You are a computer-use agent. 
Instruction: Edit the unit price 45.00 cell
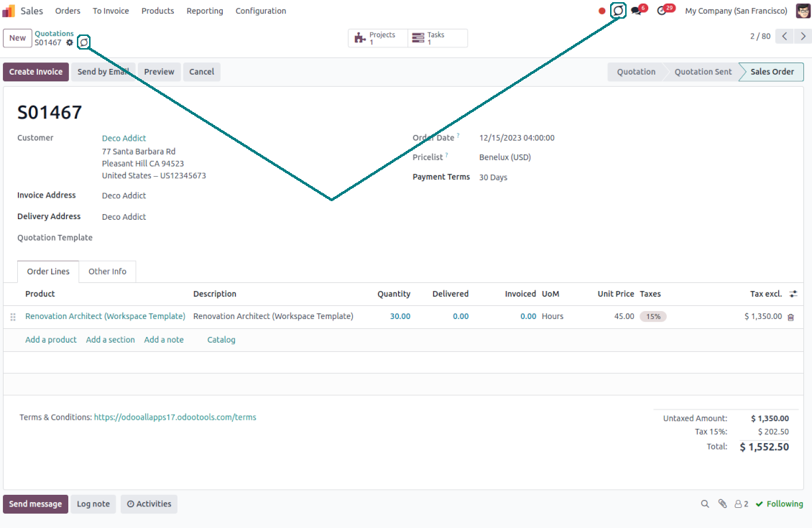(624, 316)
